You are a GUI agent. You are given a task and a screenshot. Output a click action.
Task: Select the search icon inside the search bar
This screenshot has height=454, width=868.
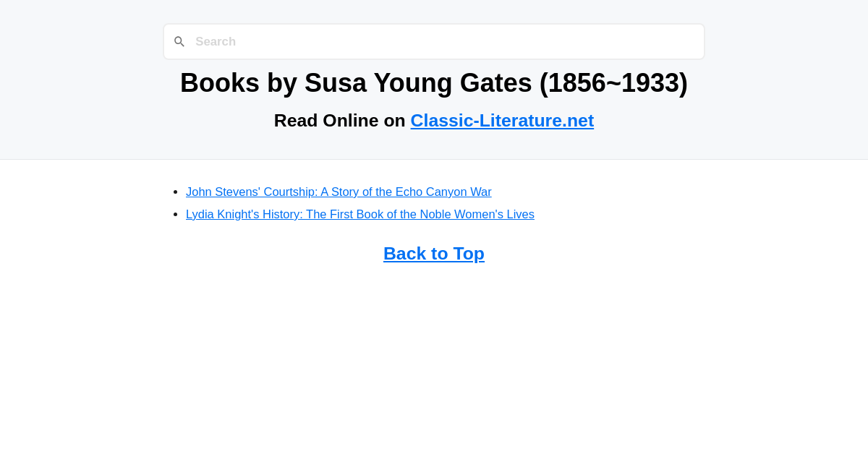pos(179,41)
